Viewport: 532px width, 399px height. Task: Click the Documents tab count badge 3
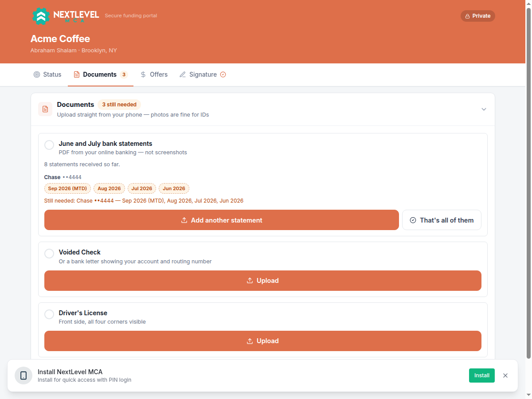tap(124, 74)
